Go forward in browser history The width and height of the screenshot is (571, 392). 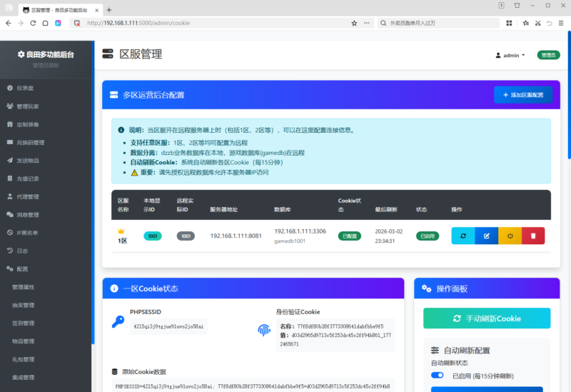coord(21,23)
